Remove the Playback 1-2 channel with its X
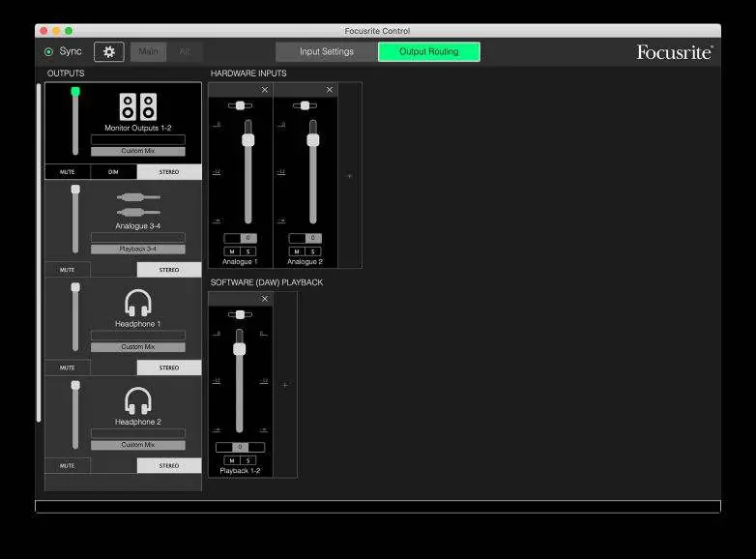756x559 pixels. pyautogui.click(x=265, y=299)
